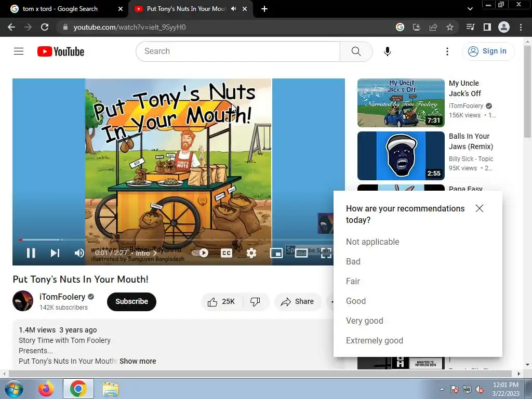
Task: Open the Chrome profile avatar
Action: coord(504,27)
